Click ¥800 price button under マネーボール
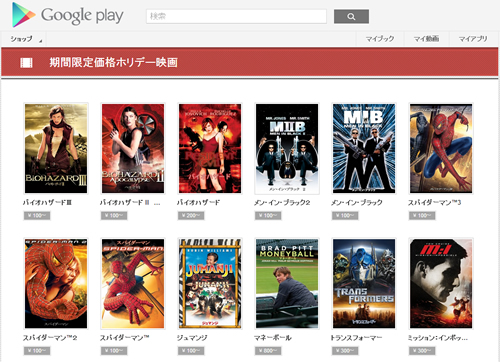This screenshot has height=362, width=500. tap(268, 351)
